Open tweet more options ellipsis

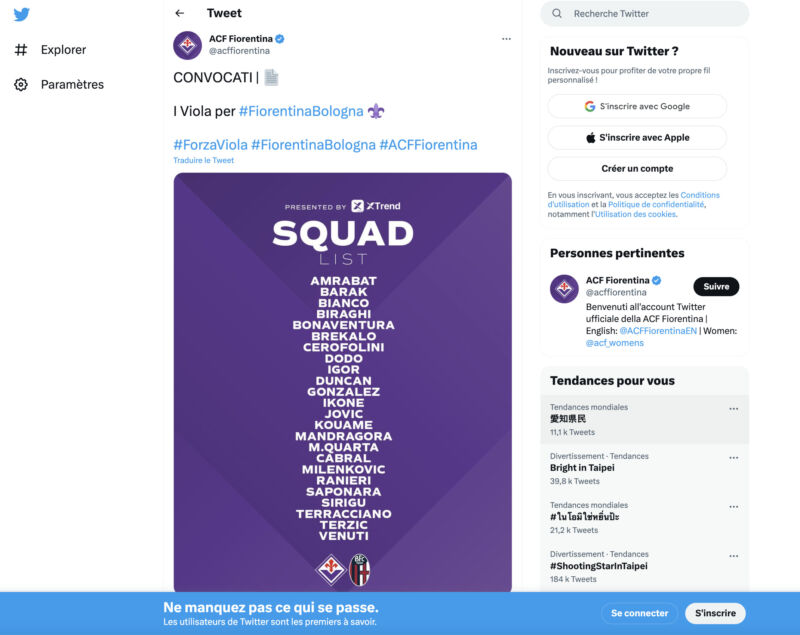(506, 39)
